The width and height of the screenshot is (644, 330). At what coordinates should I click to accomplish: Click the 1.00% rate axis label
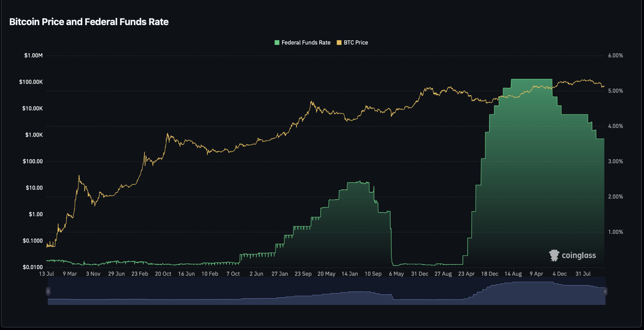click(x=615, y=232)
